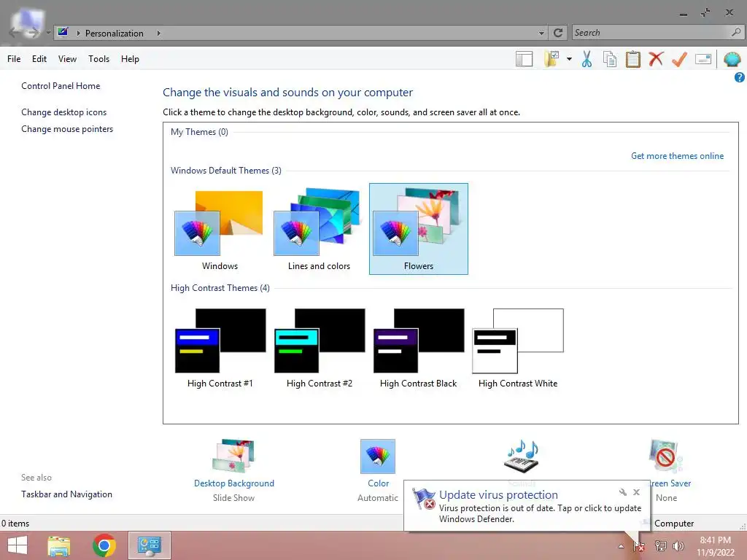
Task: Click the network tray icon
Action: 660,546
